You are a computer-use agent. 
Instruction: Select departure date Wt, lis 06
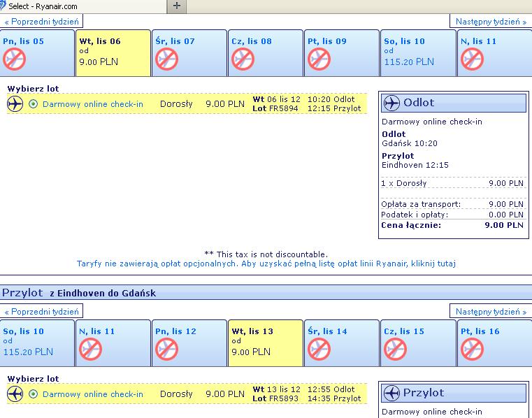click(113, 53)
